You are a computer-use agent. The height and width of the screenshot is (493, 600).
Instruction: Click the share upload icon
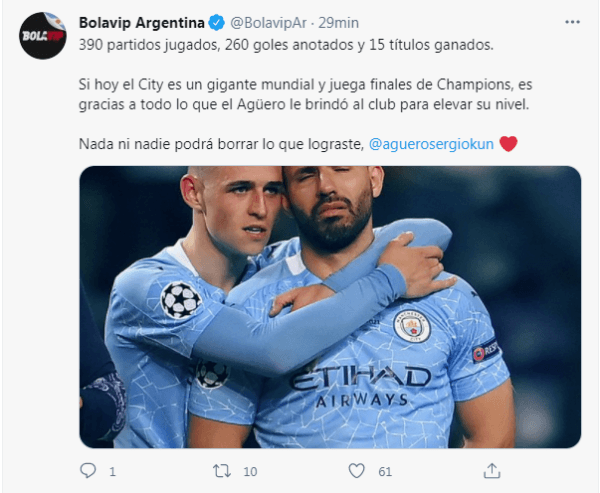pos(492,471)
